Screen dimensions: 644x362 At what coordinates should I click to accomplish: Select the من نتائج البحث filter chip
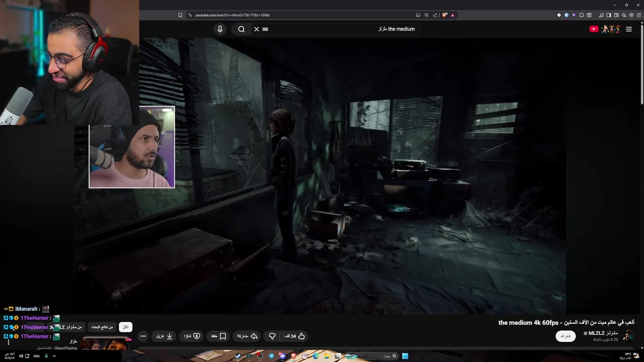pos(102,327)
